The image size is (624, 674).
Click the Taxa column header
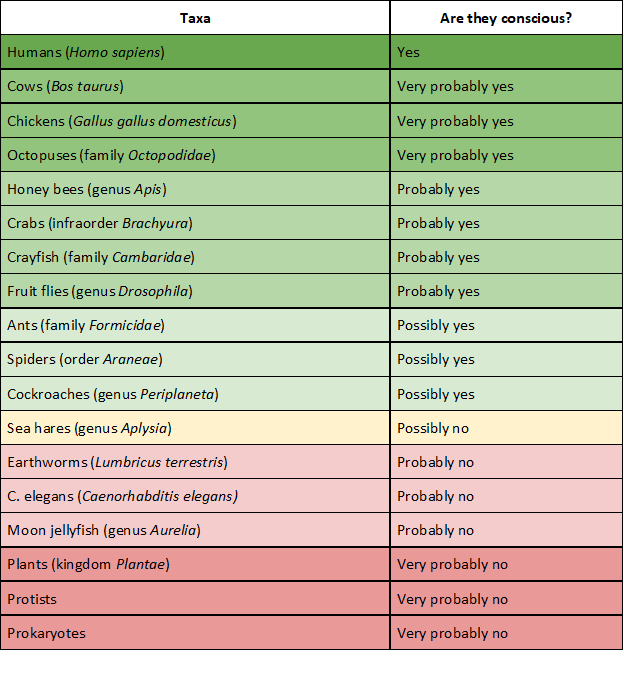tap(195, 18)
